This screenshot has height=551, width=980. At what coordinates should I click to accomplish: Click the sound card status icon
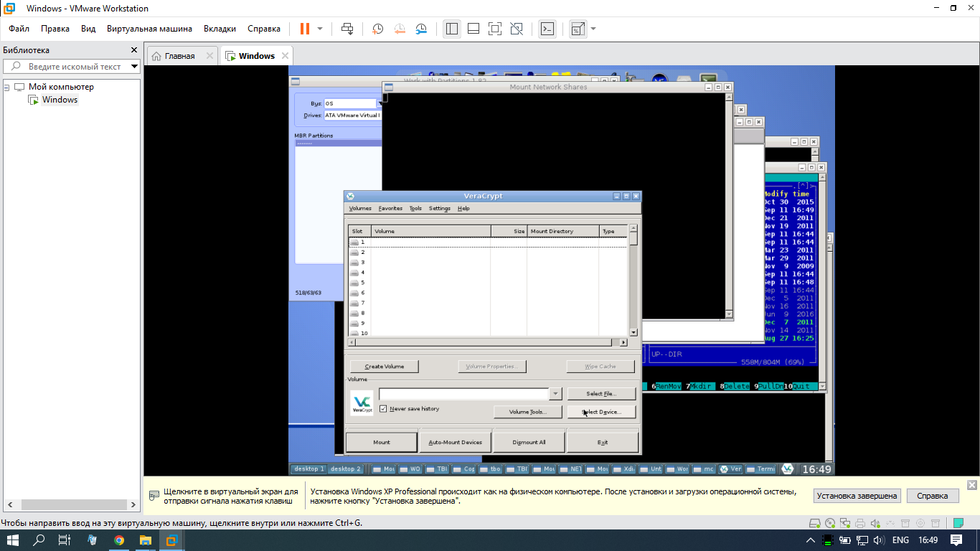(875, 523)
